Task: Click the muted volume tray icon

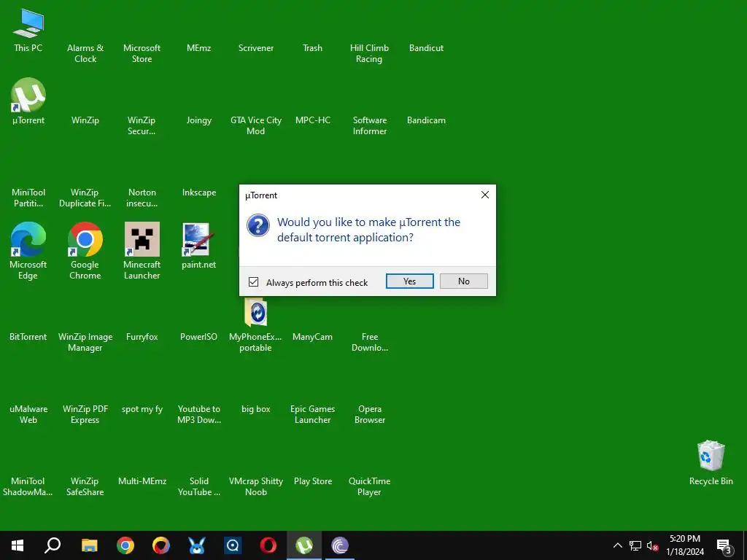Action: pyautogui.click(x=653, y=545)
